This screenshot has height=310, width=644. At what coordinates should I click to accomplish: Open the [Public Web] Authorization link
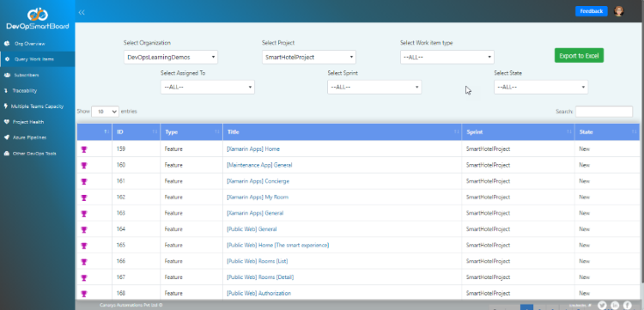[x=258, y=293]
